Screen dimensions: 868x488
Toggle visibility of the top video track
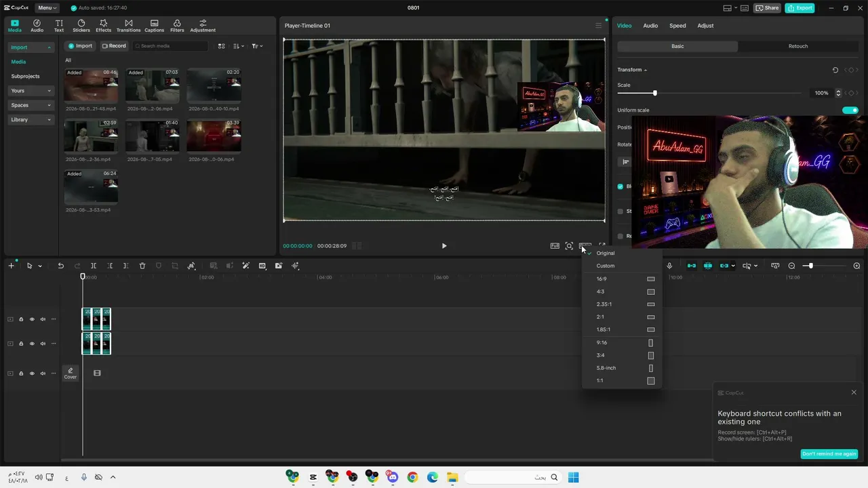click(32, 319)
